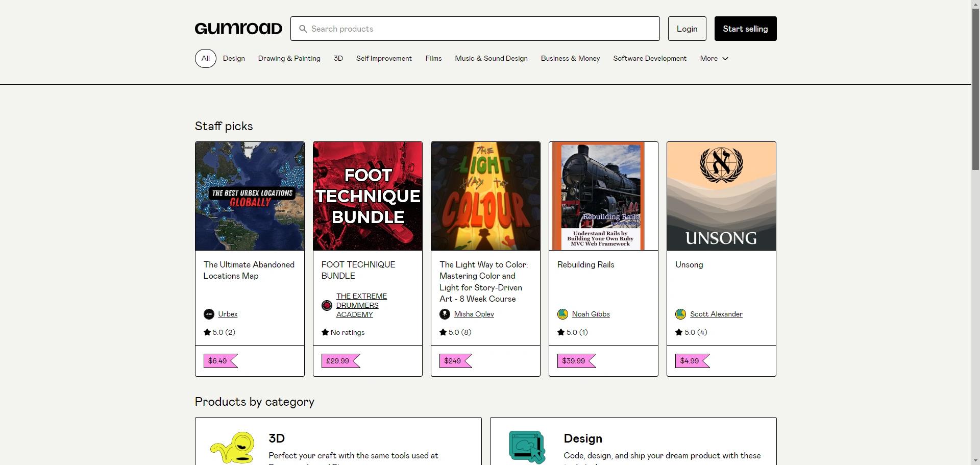Switch to the 3D category tab

click(x=338, y=58)
